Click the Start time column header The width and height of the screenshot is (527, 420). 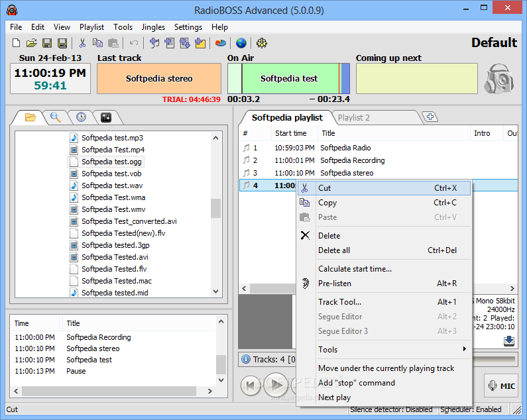click(x=294, y=133)
